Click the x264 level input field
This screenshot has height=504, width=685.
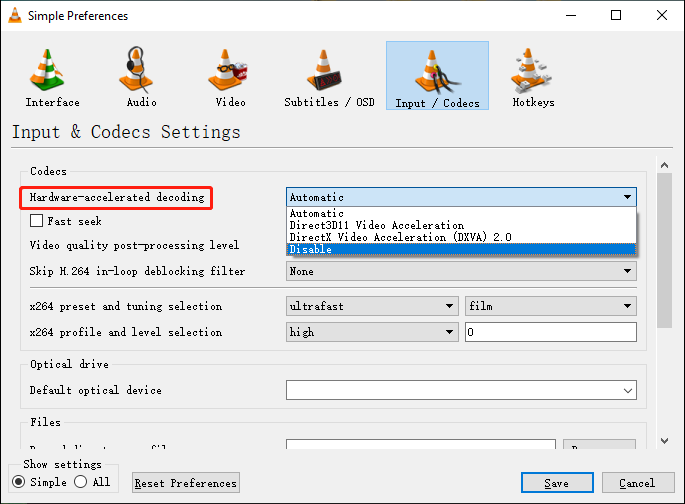[x=551, y=332]
